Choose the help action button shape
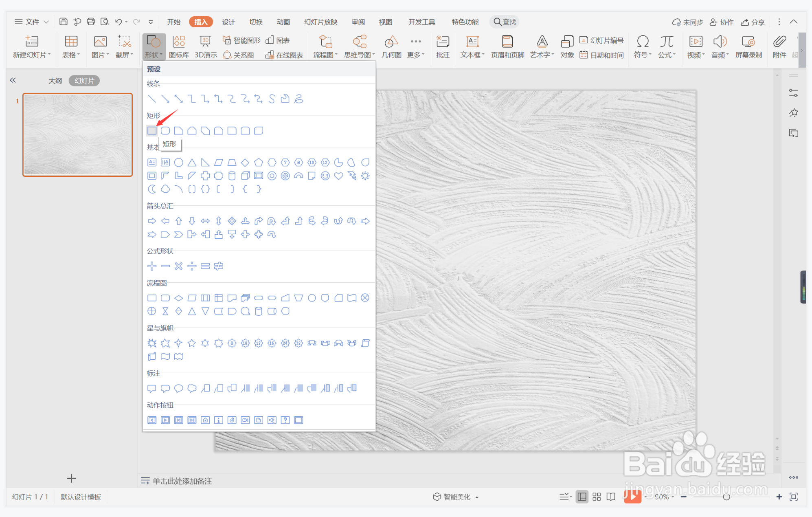Image resolution: width=812 pixels, height=517 pixels. tap(285, 420)
